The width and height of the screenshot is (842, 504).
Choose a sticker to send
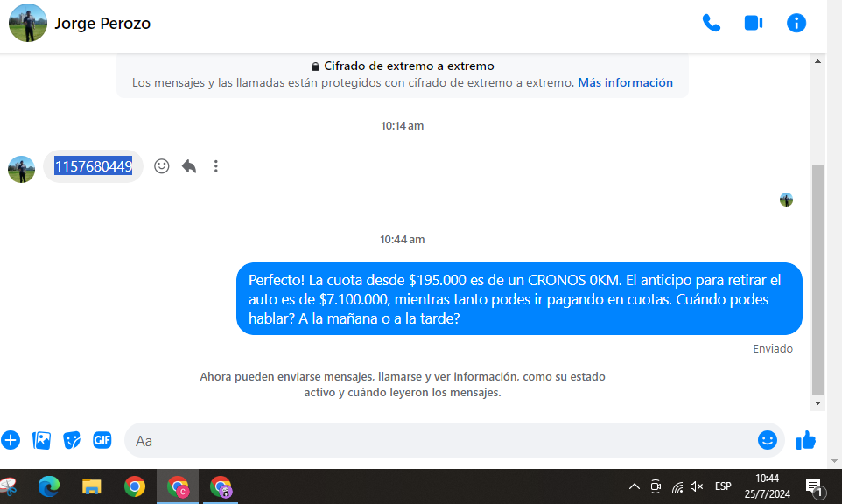[x=72, y=440]
